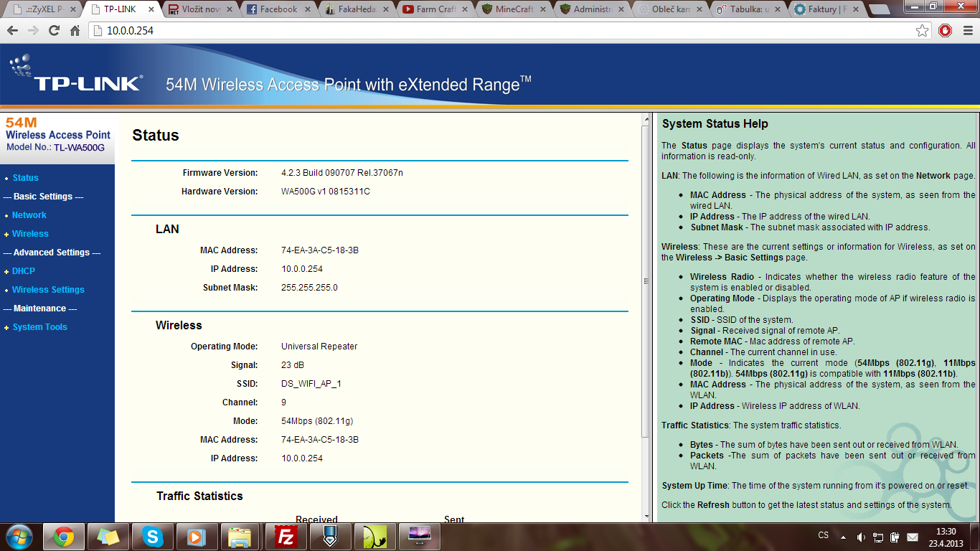The height and width of the screenshot is (551, 980).
Task: Show hidden system tray icons
Action: coord(844,537)
